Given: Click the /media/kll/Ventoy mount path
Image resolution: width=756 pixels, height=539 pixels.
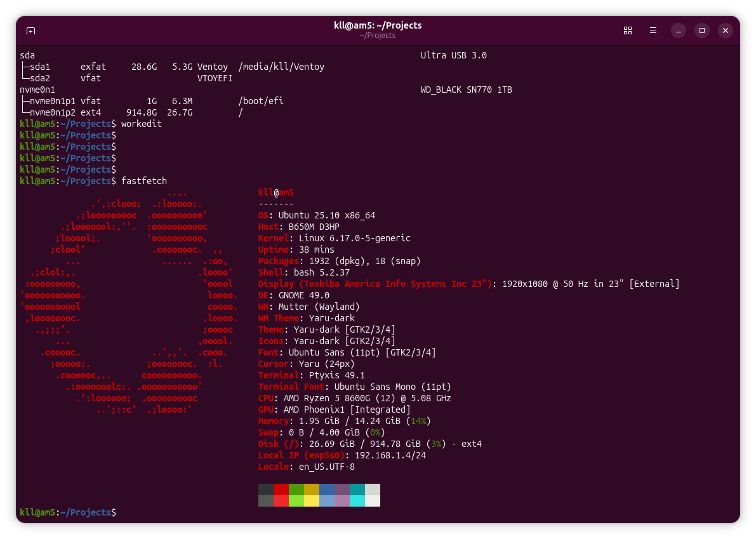Looking at the screenshot, I should tap(281, 67).
